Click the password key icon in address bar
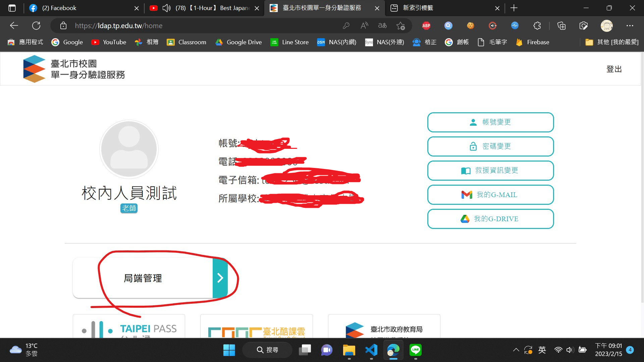Image resolution: width=644 pixels, height=362 pixels. [x=346, y=26]
